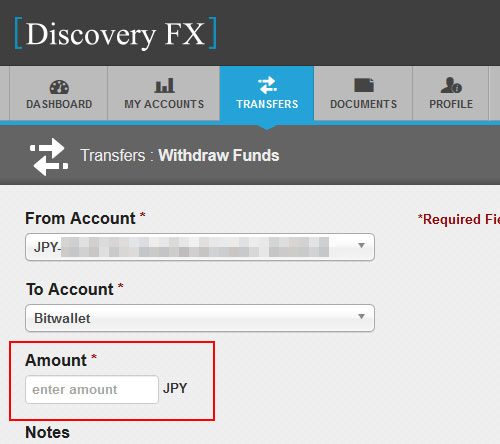Click the To Account dropdown arrow
Screen dimensions: 500x444
click(361, 316)
